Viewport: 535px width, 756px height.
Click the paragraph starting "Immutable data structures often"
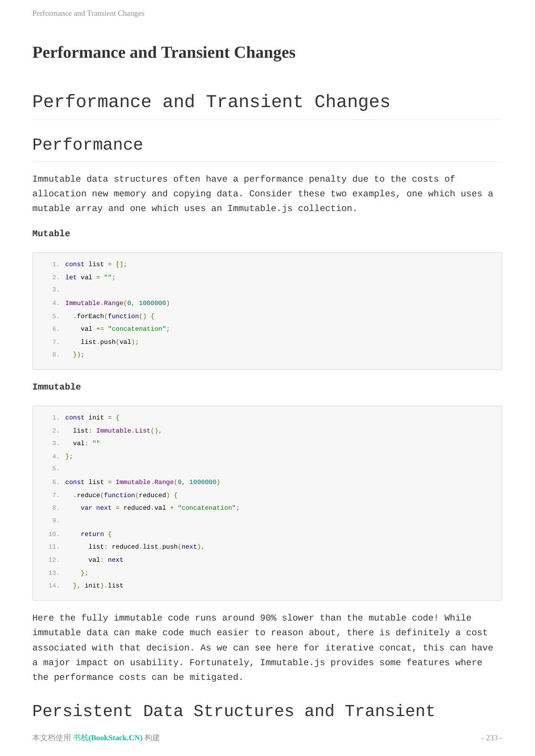pos(263,194)
